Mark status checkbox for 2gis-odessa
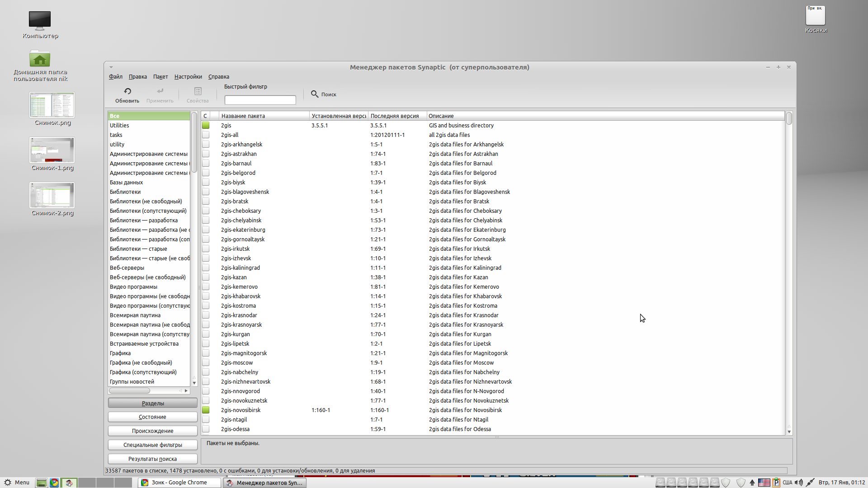 [206, 429]
